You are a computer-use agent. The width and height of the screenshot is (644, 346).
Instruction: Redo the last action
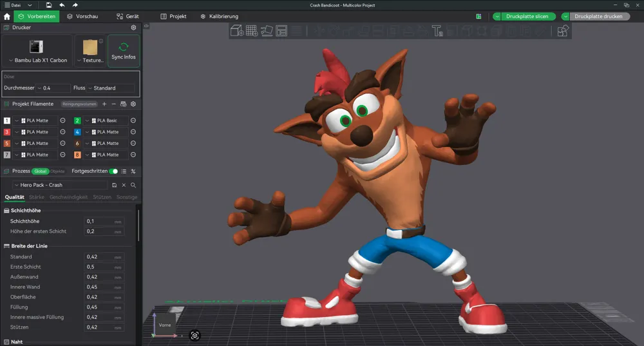pos(75,5)
